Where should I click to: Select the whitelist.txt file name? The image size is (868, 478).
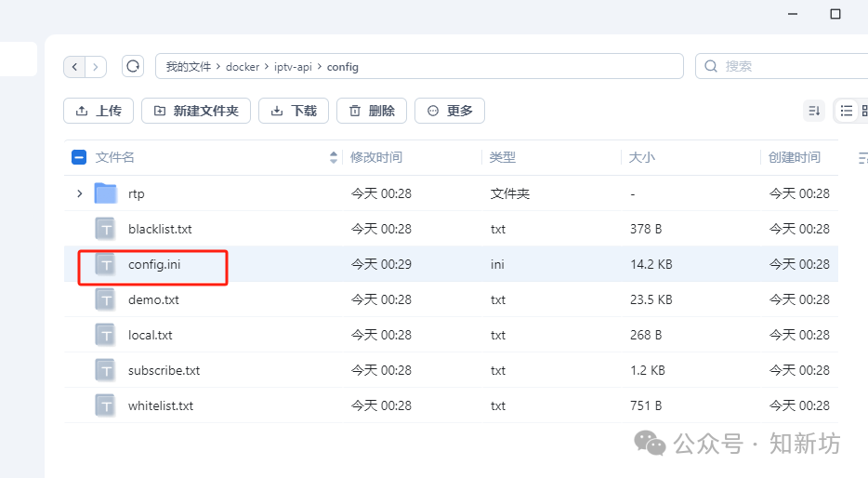click(161, 406)
